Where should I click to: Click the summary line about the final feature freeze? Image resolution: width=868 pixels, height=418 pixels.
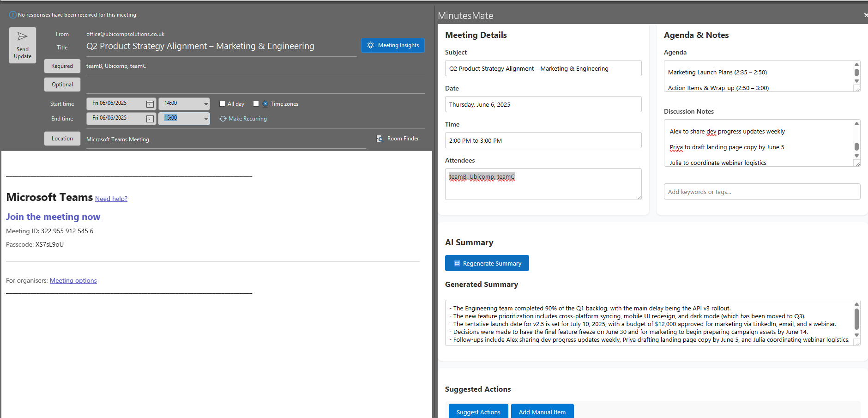click(x=628, y=332)
